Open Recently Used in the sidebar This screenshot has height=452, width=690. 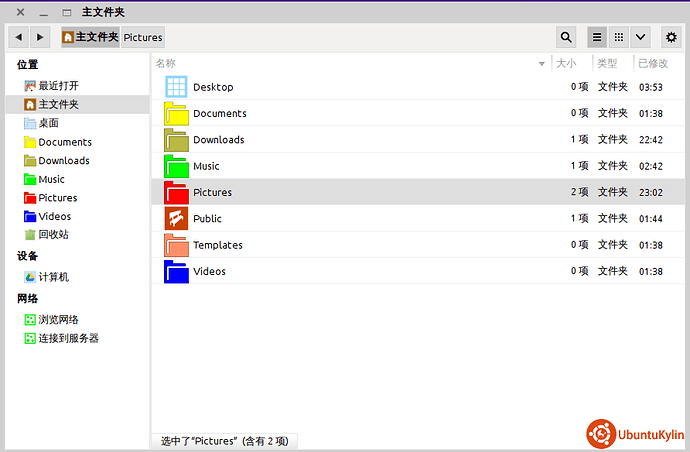(x=58, y=86)
